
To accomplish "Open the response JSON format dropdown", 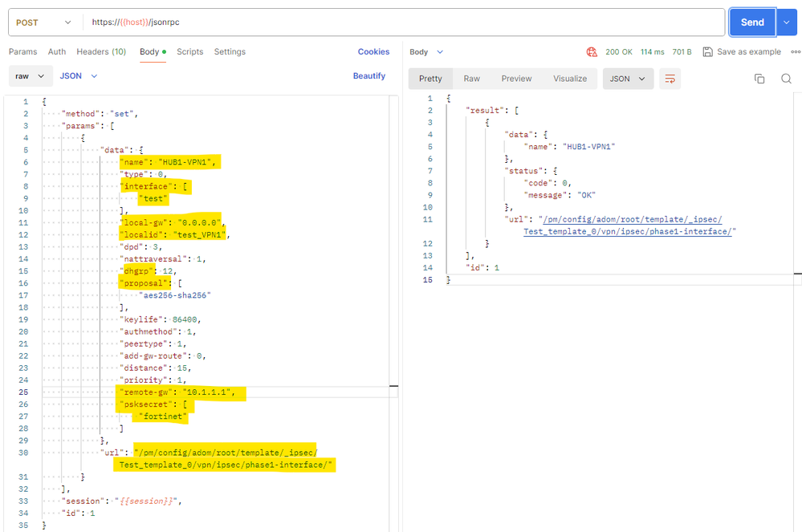I will tap(628, 79).
